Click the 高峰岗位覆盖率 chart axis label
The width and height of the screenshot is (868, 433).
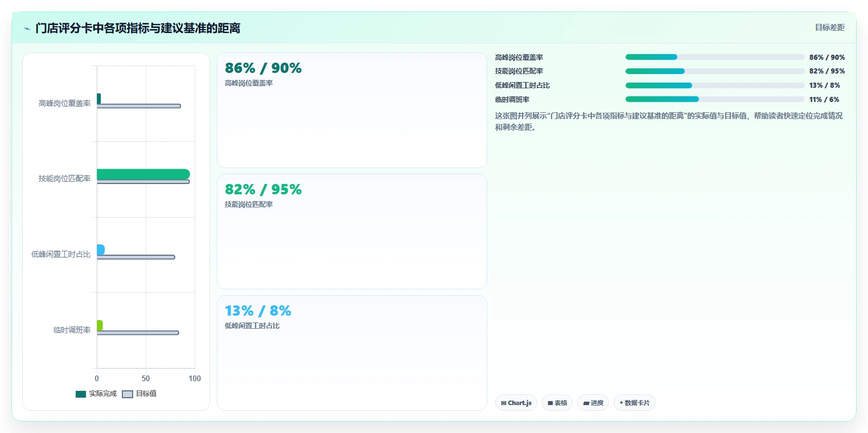point(65,103)
